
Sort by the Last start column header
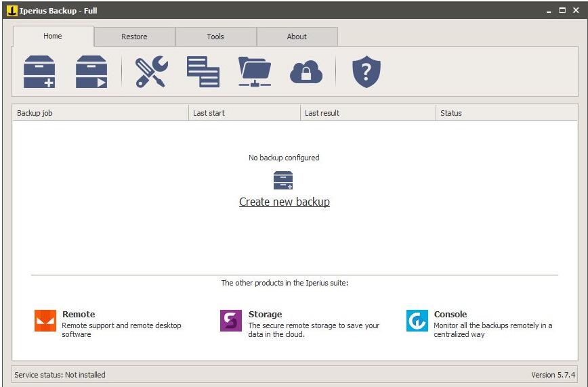245,113
